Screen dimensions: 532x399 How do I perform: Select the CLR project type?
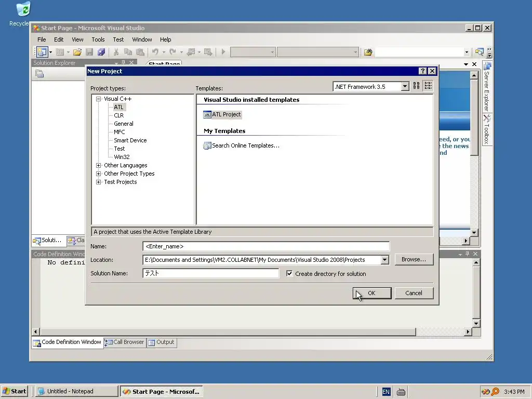119,116
